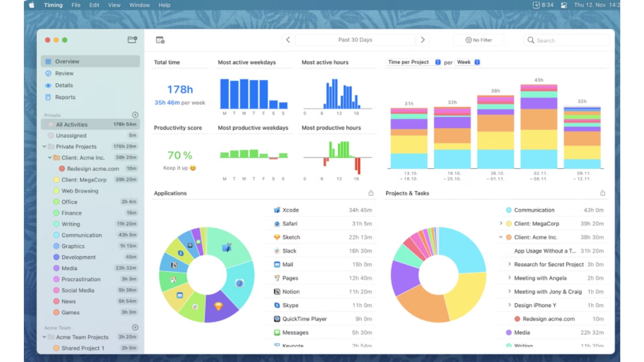Viewport: 644px width, 362px height.
Task: Open the No Filter toggle button
Action: [478, 40]
